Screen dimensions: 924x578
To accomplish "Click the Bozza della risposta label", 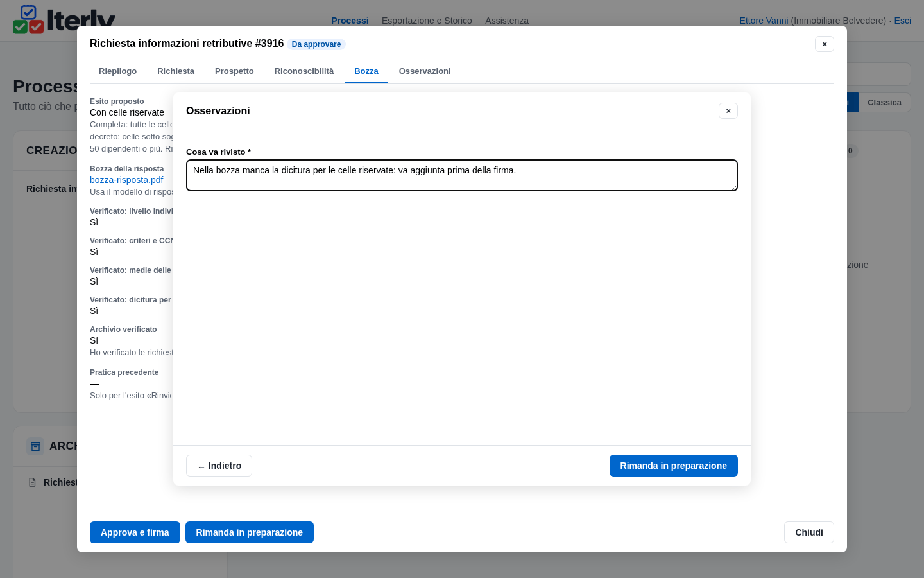I will click(x=127, y=169).
